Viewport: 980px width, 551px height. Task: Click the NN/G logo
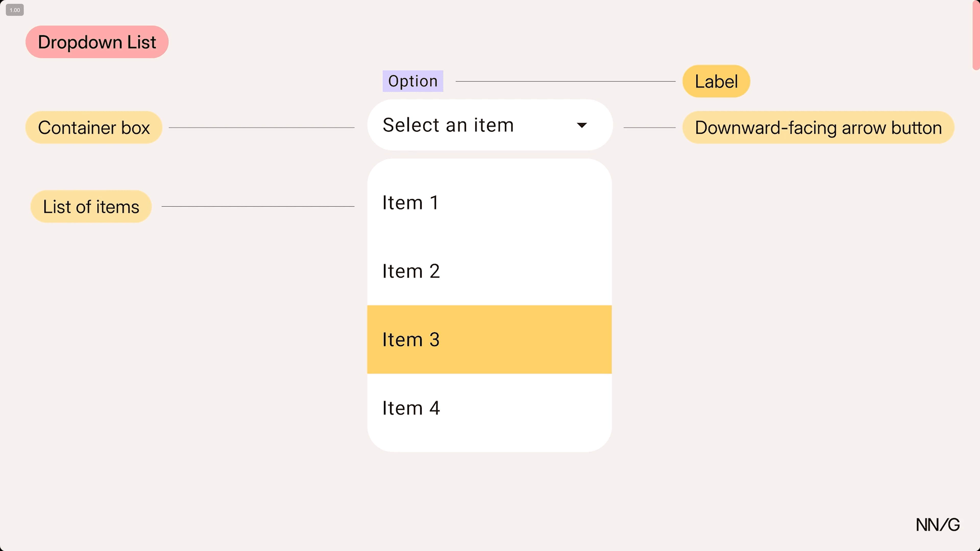point(937,525)
